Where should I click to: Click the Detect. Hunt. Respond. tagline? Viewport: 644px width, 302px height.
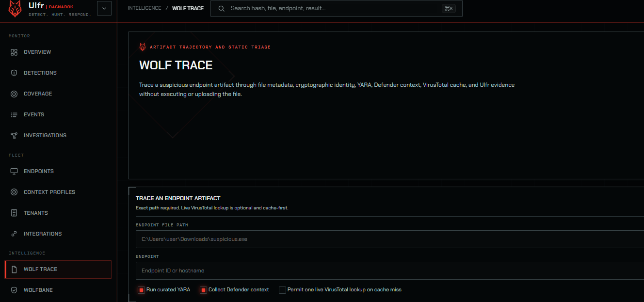tap(60, 15)
